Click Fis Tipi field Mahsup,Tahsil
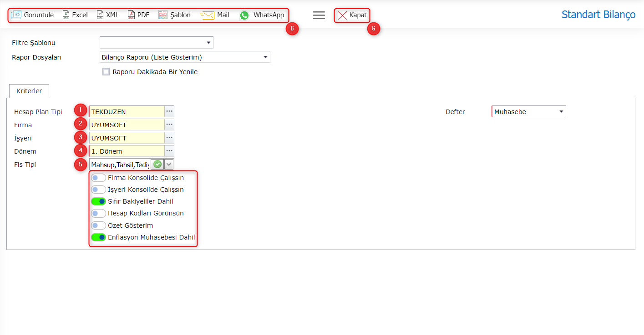 coord(120,164)
